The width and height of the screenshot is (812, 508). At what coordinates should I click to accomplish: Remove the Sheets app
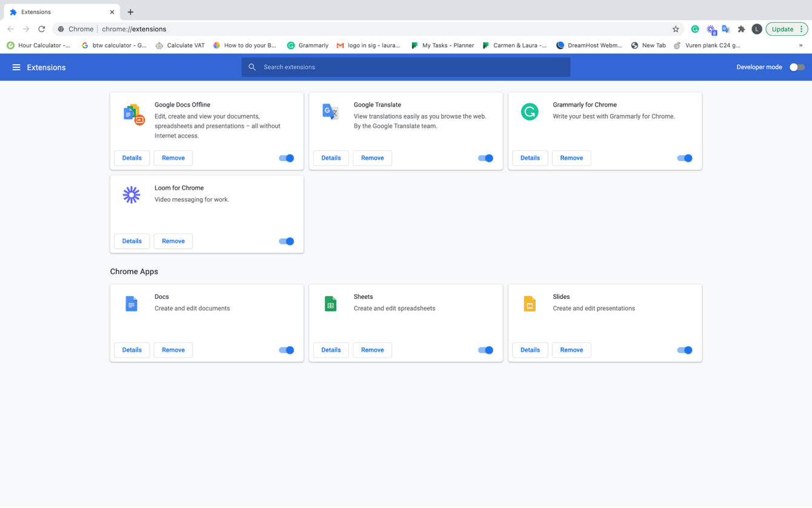[373, 350]
